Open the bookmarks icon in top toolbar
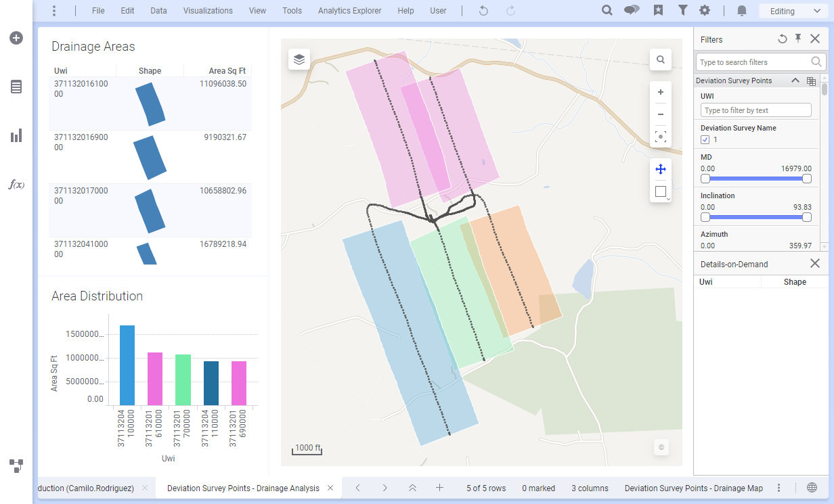This screenshot has width=834, height=504. click(658, 10)
